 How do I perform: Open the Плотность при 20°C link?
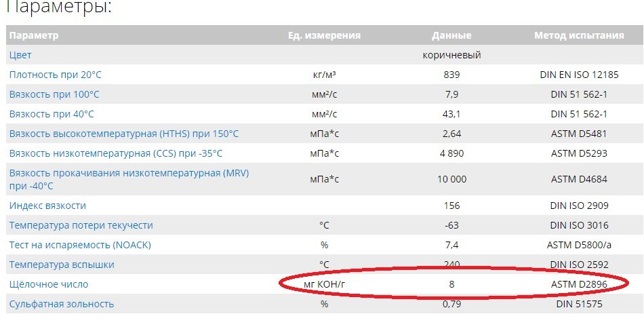click(55, 75)
